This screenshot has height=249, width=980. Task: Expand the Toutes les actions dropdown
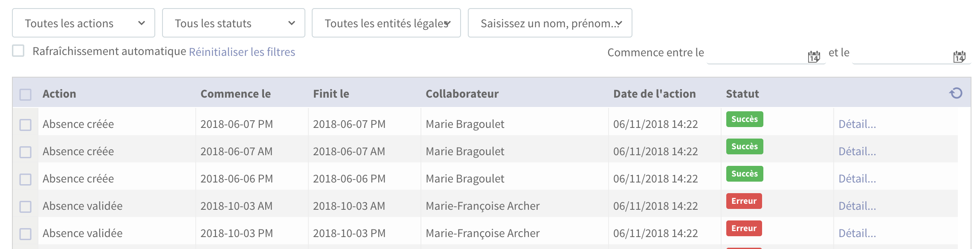pyautogui.click(x=84, y=23)
